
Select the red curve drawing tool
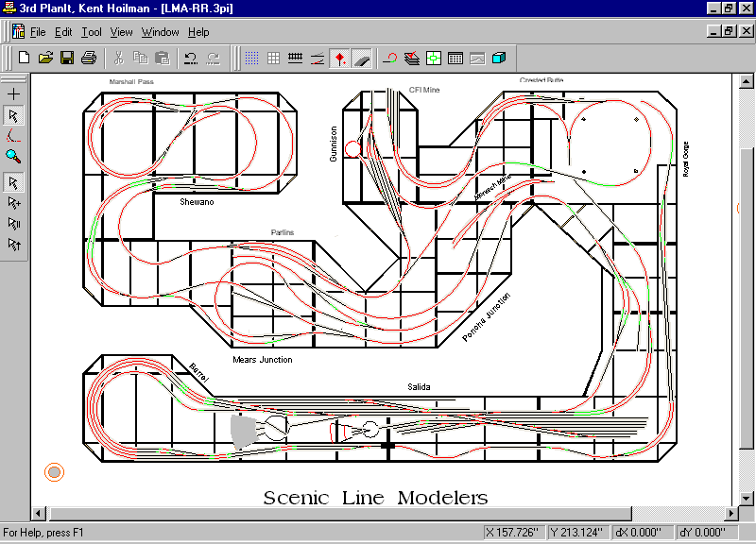(x=13, y=136)
